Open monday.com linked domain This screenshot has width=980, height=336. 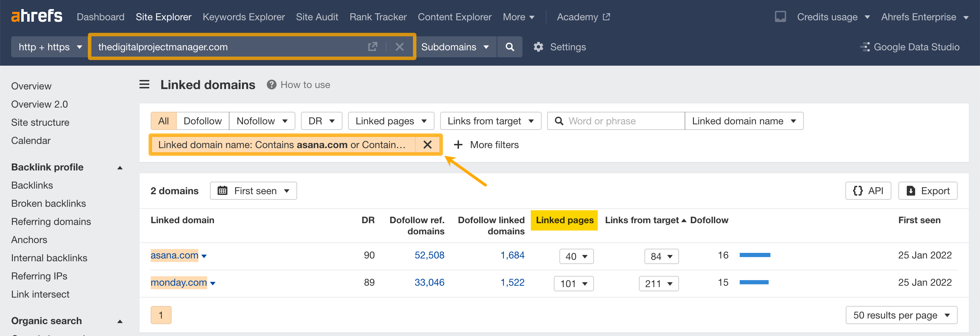(x=179, y=283)
